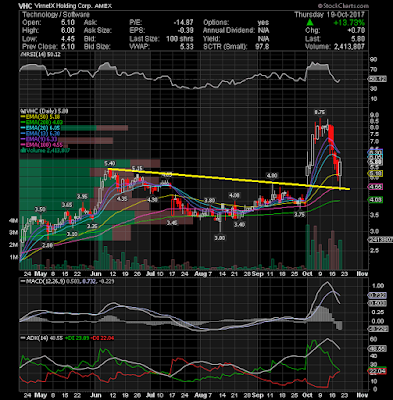Image resolution: width=393 pixels, height=400 pixels.
Task: Click the High price value 6.00
Action: (67, 30)
